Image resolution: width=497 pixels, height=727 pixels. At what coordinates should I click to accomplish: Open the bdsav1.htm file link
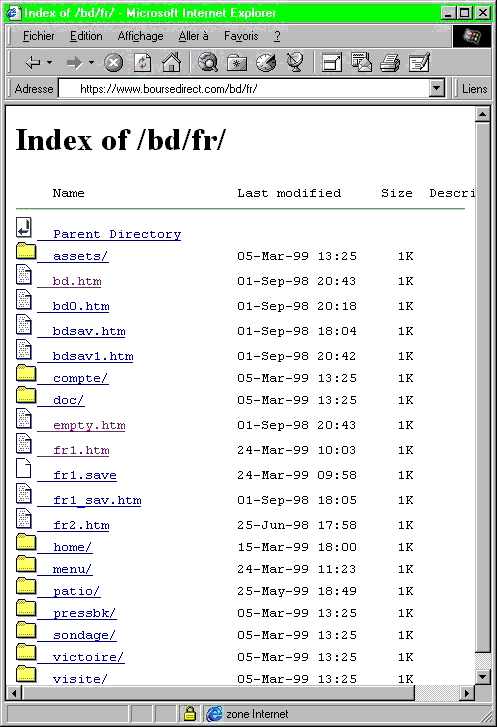93,356
